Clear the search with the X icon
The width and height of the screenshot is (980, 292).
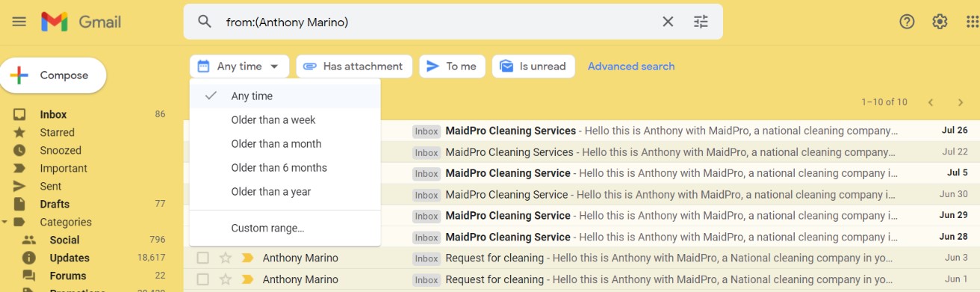coord(668,22)
